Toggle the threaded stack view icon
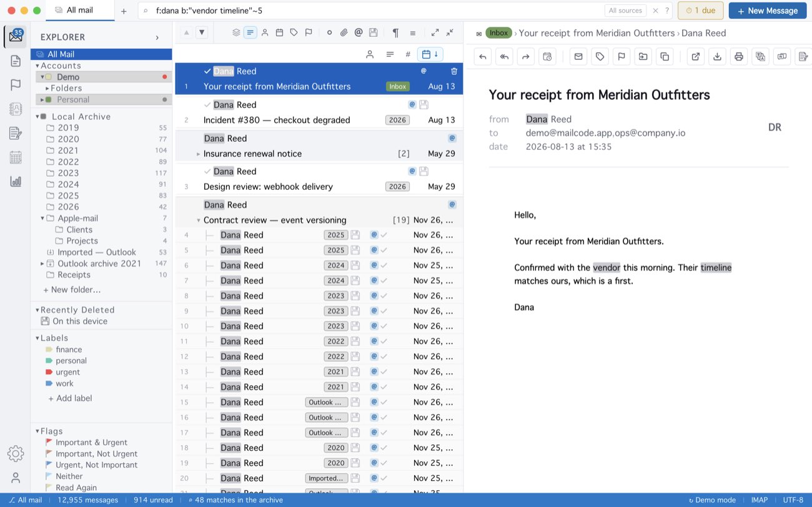This screenshot has height=507, width=812. coord(236,32)
